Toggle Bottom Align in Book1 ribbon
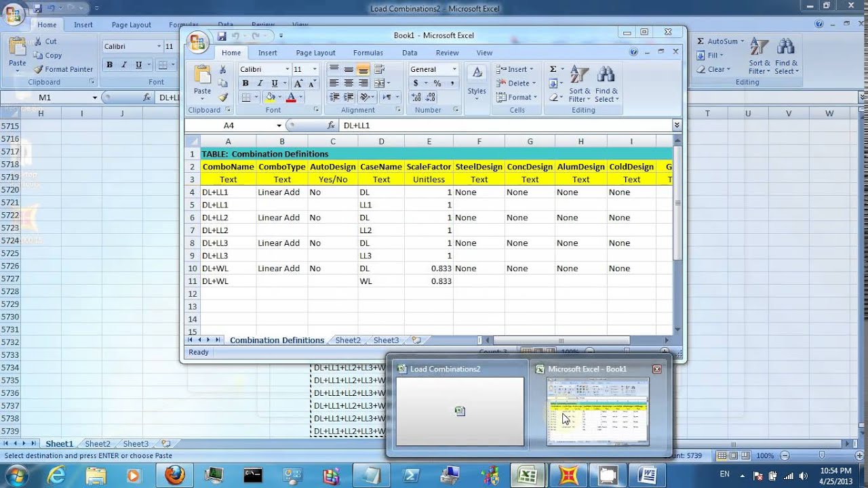The height and width of the screenshot is (488, 868). click(363, 69)
